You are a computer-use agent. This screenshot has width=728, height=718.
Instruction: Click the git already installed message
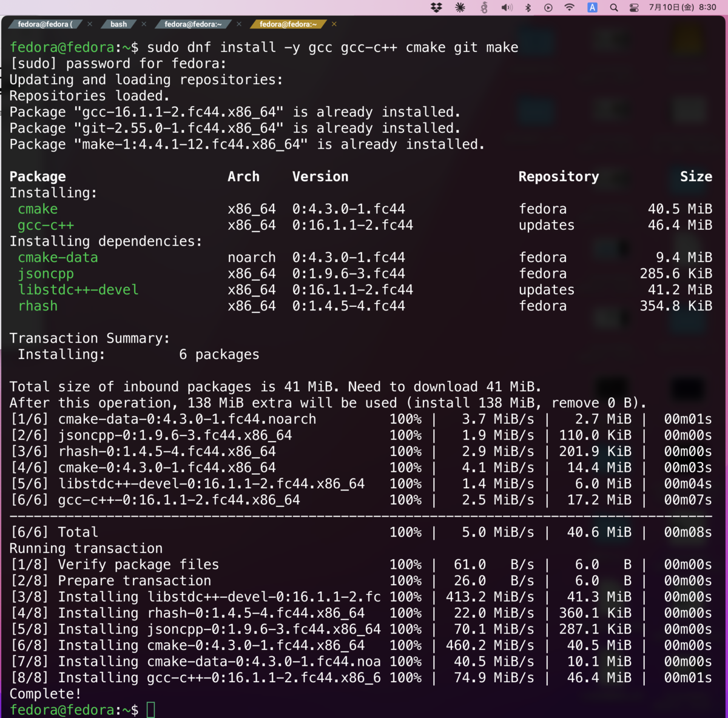pos(235,129)
